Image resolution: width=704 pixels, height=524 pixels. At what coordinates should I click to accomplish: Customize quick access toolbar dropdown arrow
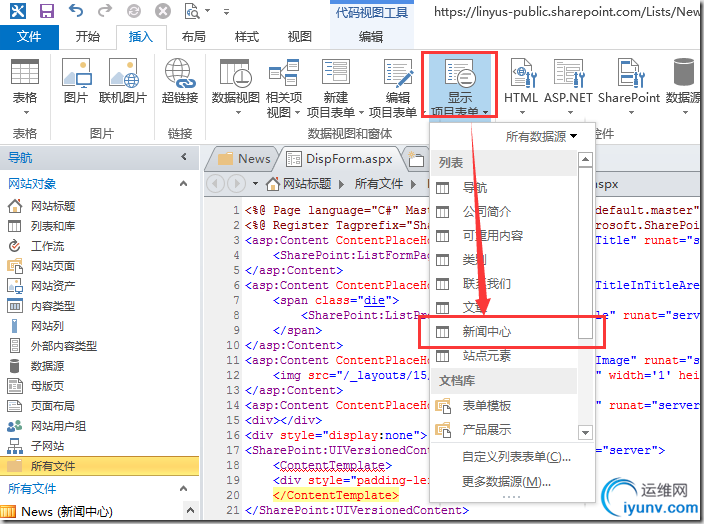pyautogui.click(x=226, y=12)
